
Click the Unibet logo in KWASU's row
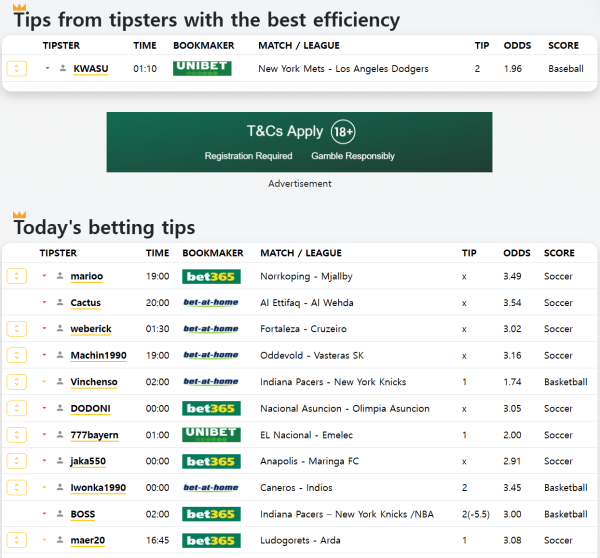(x=202, y=68)
